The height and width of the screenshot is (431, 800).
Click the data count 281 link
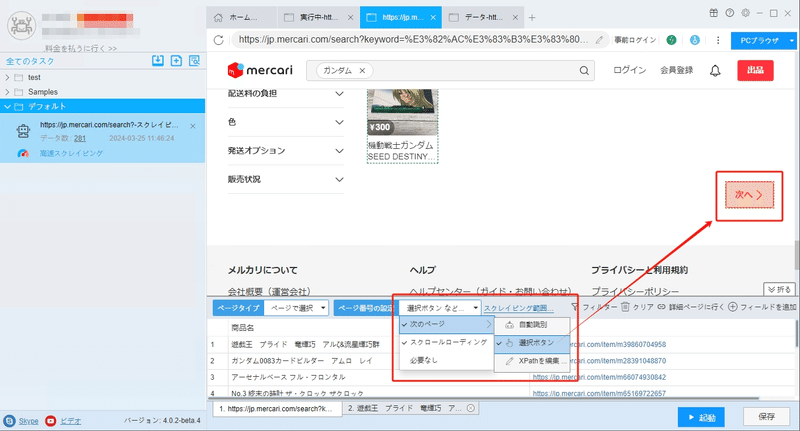(80, 138)
